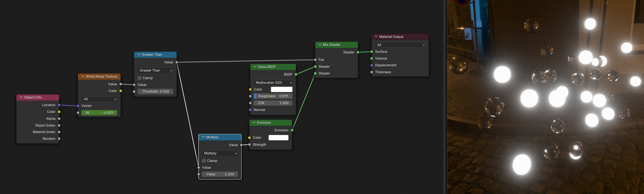
Task: Collapse the Material Output node
Action: [376, 37]
